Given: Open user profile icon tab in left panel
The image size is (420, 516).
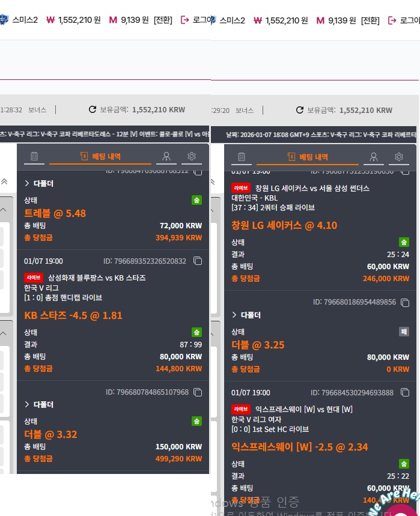Looking at the screenshot, I should (166, 156).
